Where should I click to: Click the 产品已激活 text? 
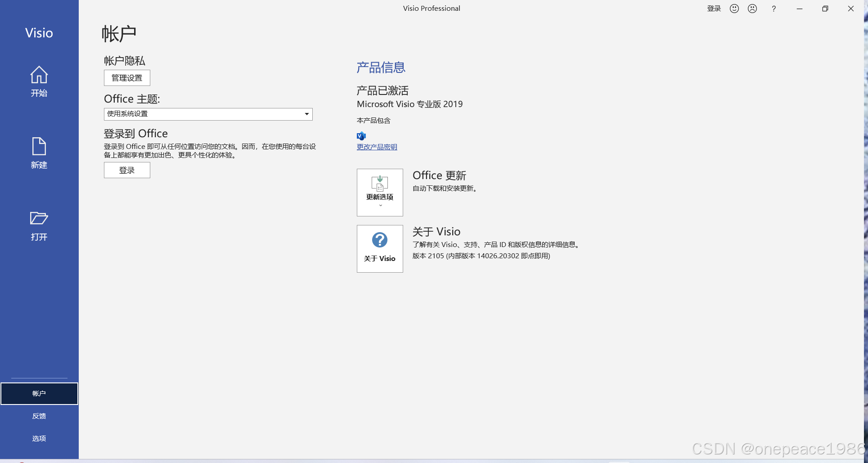click(382, 91)
